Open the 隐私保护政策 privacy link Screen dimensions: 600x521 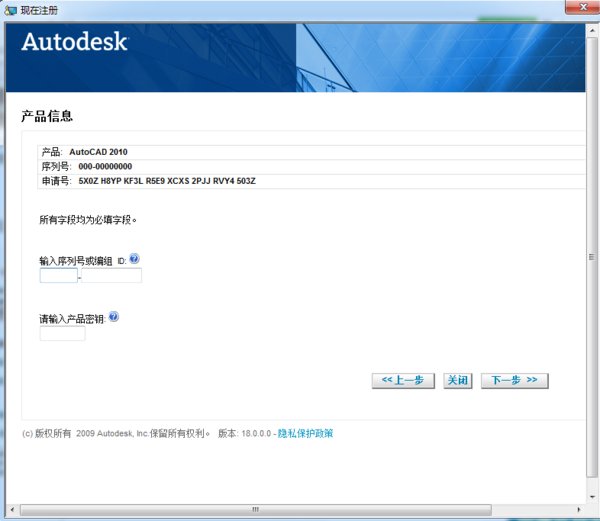(305, 433)
